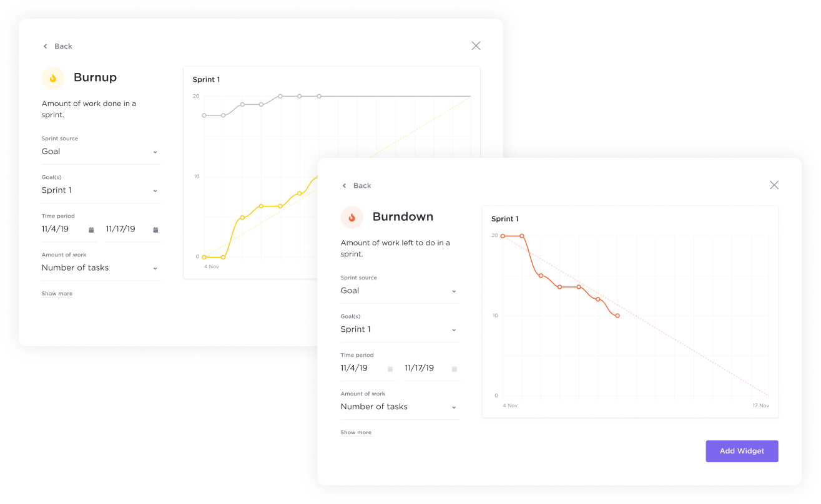Expand Amount of work dropdown in Burndown
Screen dimensions: 821x504
click(454, 407)
